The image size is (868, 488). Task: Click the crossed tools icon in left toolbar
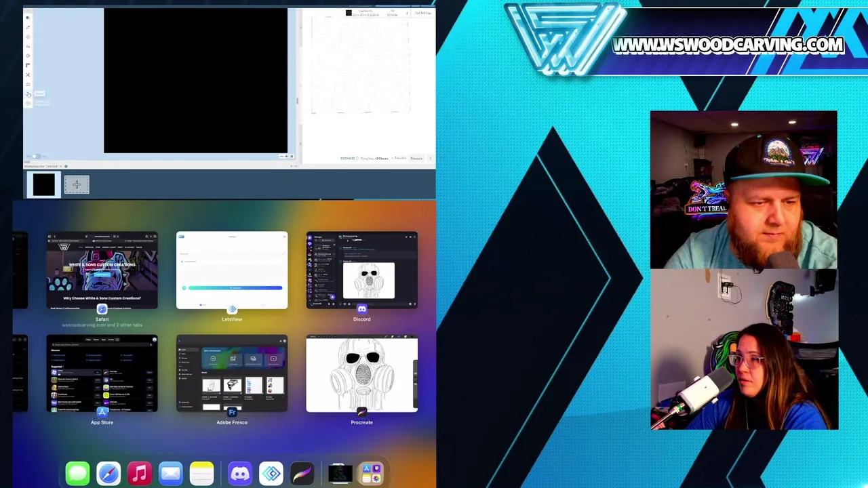pos(28,75)
